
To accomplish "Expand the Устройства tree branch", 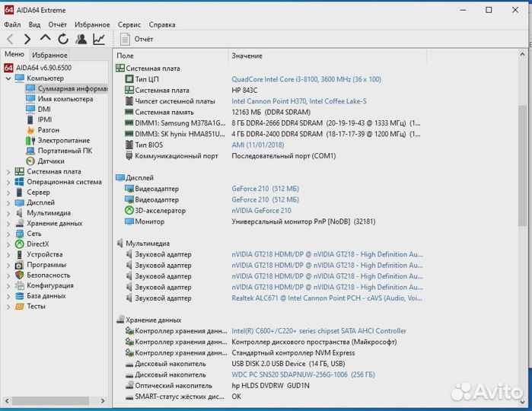I will [x=8, y=255].
